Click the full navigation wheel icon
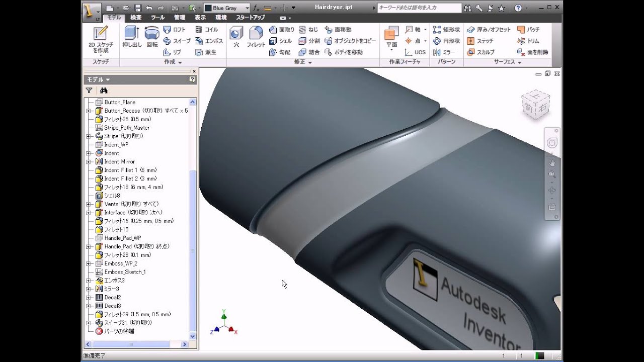 click(x=552, y=143)
